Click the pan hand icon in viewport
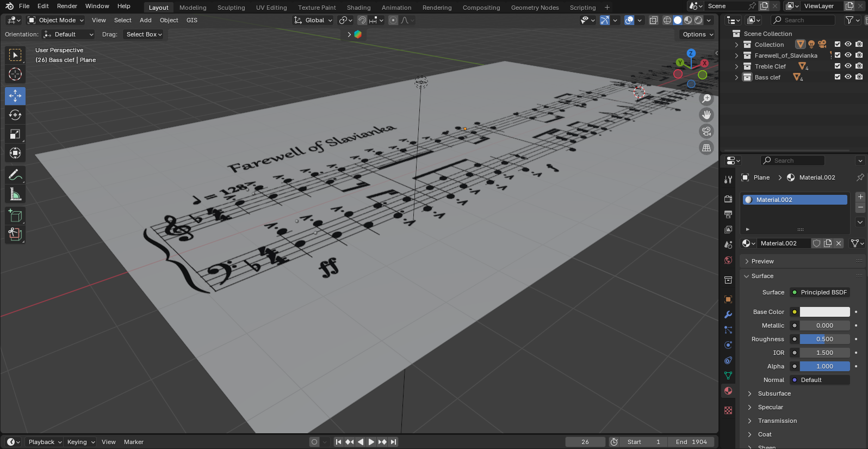This screenshot has width=868, height=449. 706,115
